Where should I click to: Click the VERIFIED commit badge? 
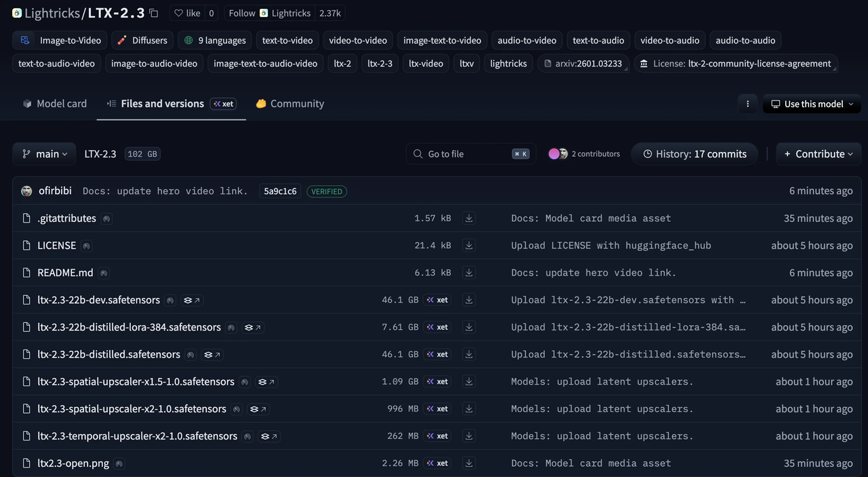[x=327, y=191]
